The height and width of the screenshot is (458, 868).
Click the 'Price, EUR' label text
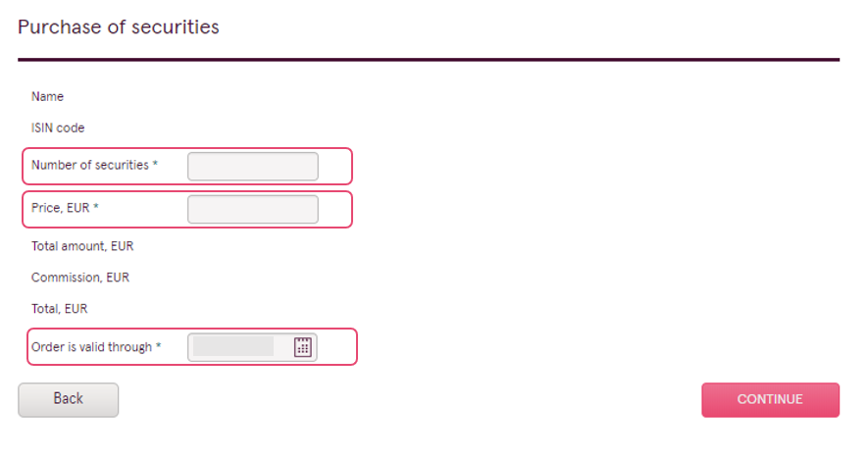point(61,208)
